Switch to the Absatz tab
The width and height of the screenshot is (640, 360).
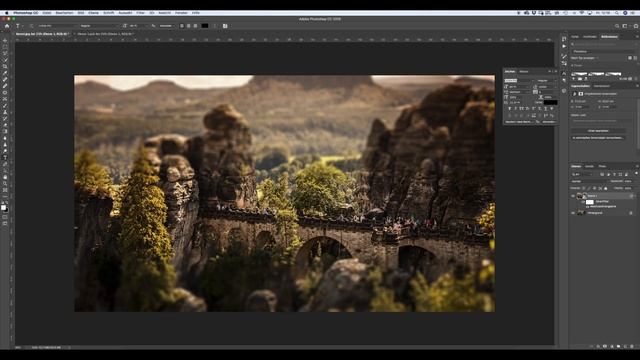tap(524, 71)
